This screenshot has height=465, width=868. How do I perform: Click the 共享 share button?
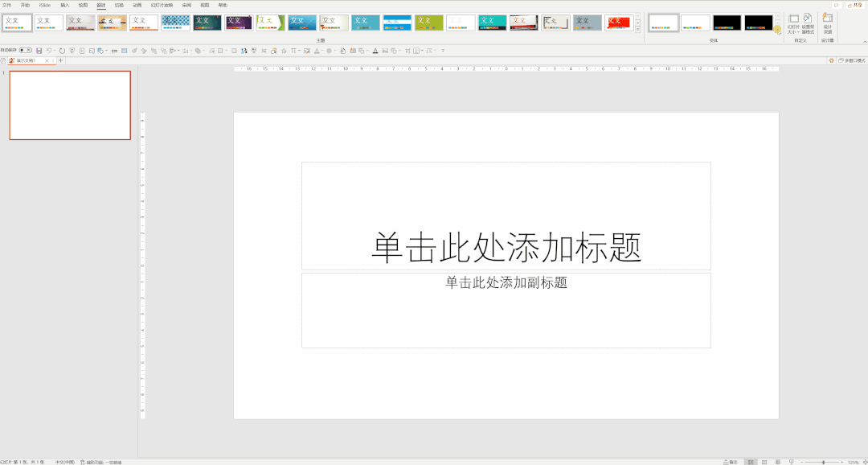pyautogui.click(x=855, y=5)
